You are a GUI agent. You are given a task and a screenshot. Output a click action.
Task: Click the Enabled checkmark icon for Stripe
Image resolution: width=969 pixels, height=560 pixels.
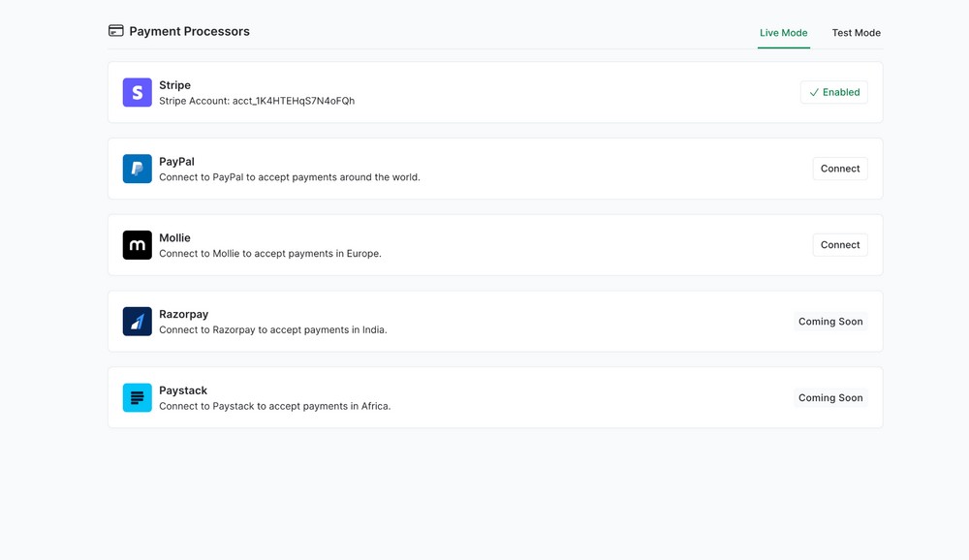[x=814, y=93]
